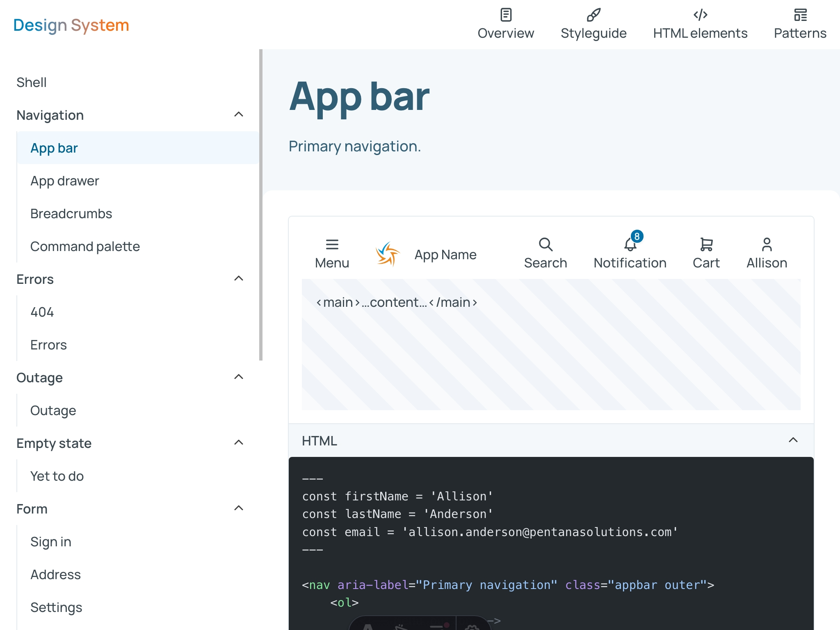Open the Yet to do page

[57, 476]
